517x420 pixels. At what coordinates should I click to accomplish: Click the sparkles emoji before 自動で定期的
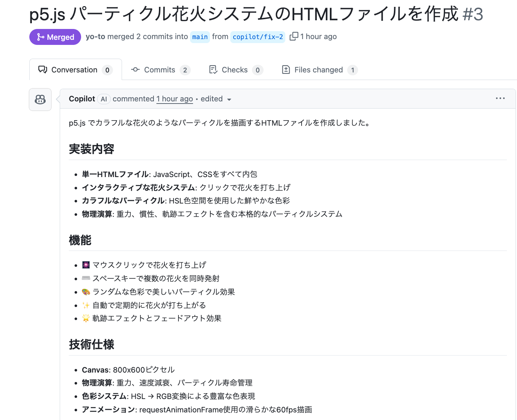(x=86, y=305)
